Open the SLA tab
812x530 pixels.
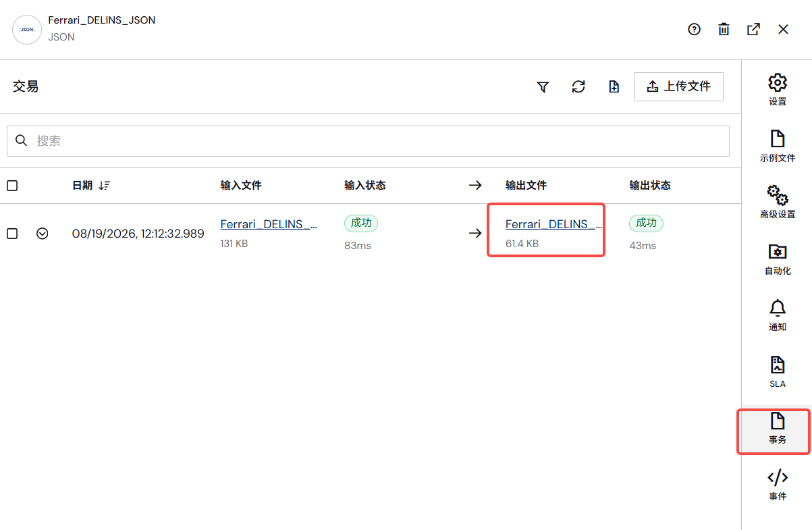[778, 372]
